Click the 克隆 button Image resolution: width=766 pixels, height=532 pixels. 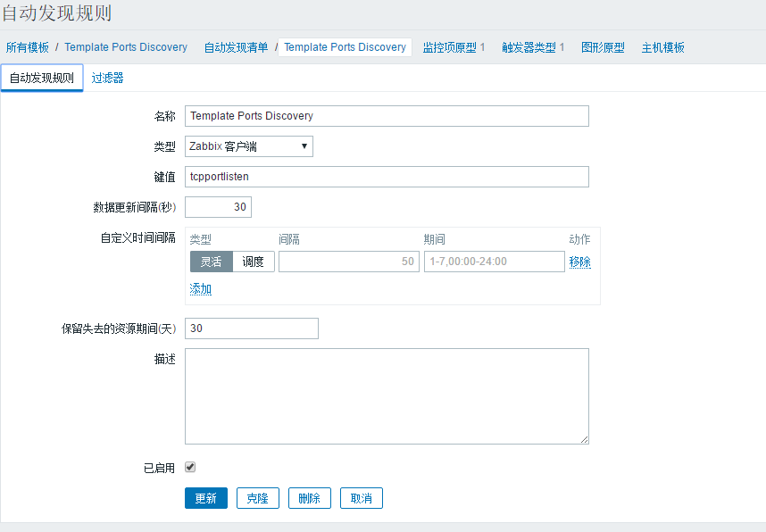point(257,498)
